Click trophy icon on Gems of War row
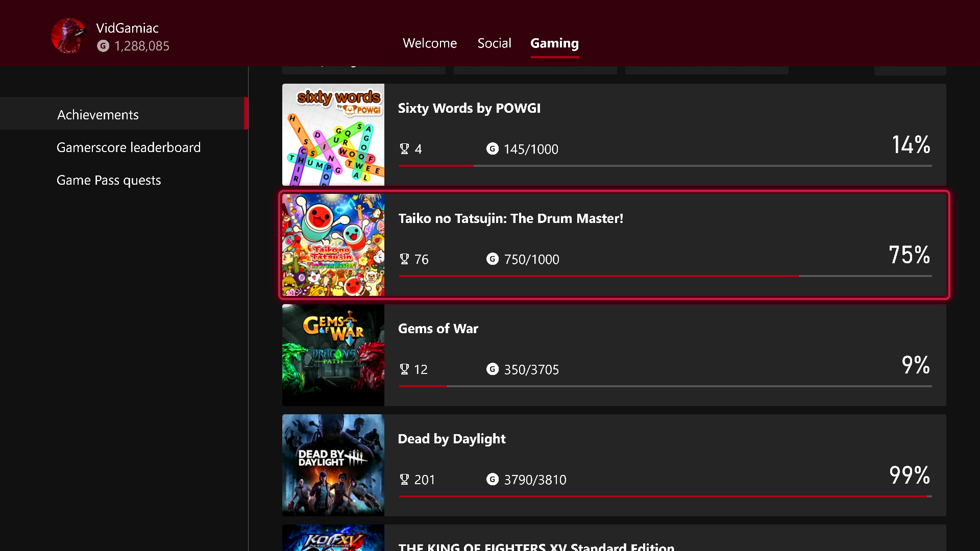980x551 pixels. coord(404,369)
